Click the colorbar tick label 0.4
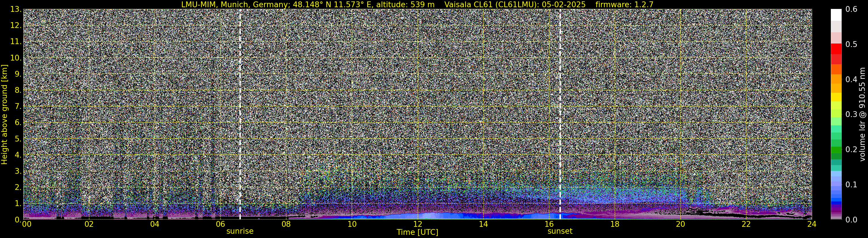 pos(851,80)
